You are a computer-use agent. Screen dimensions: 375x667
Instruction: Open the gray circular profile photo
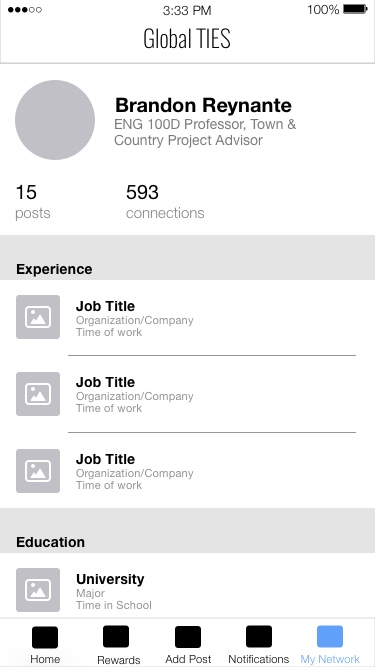(55, 120)
